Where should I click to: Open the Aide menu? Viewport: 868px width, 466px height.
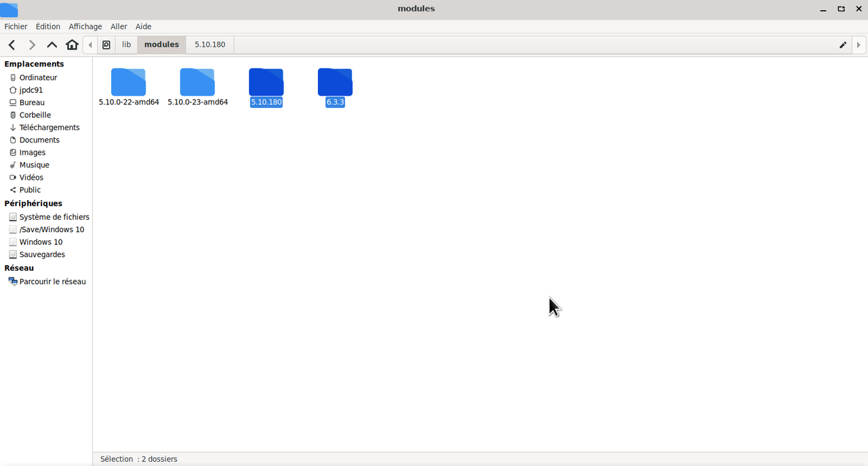click(143, 26)
